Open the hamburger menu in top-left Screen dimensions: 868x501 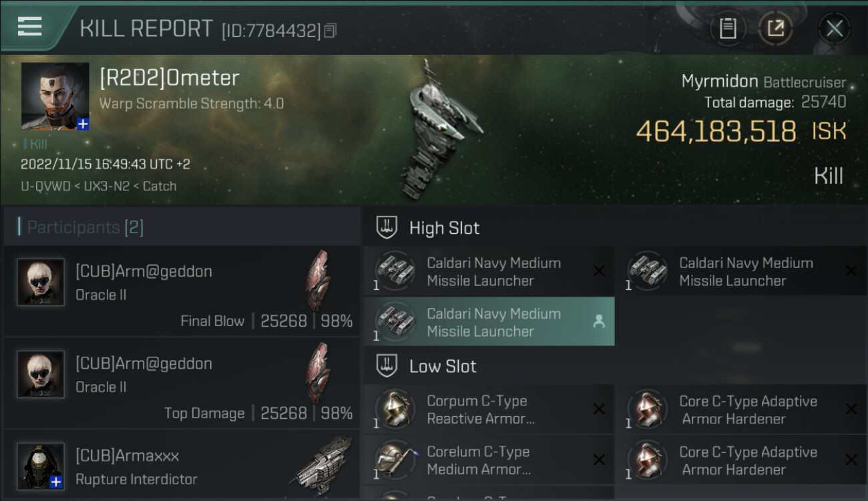point(29,27)
